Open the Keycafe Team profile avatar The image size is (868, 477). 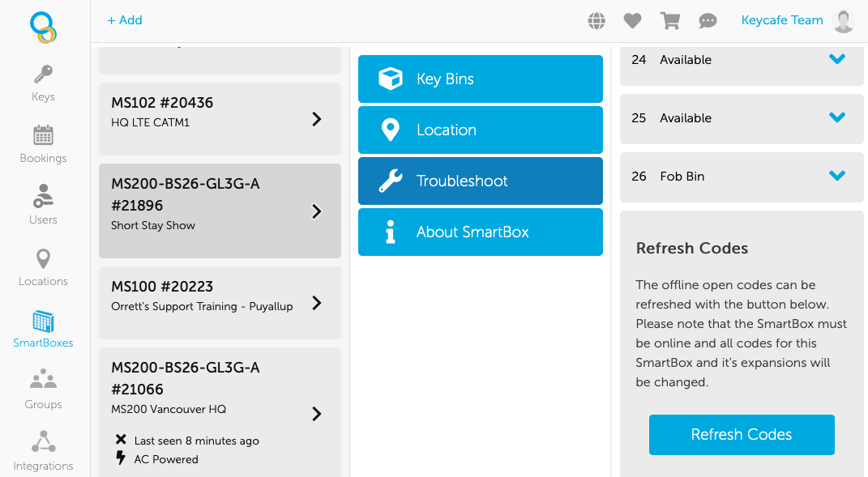coord(843,20)
